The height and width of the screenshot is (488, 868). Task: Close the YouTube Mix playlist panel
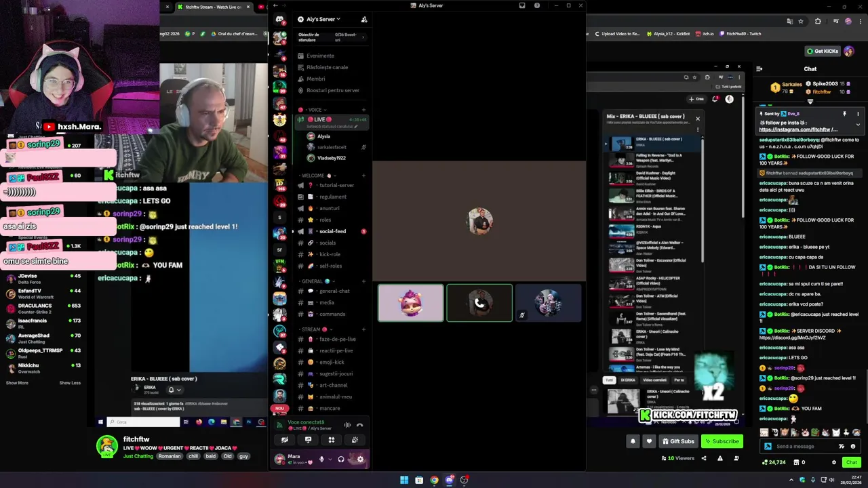(x=697, y=119)
